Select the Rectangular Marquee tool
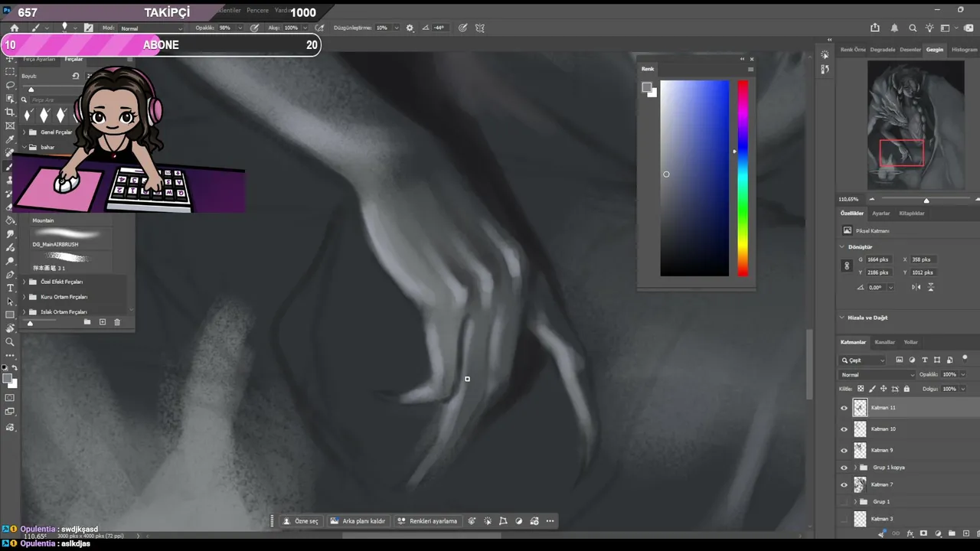Viewport: 980px width, 551px height. point(10,71)
